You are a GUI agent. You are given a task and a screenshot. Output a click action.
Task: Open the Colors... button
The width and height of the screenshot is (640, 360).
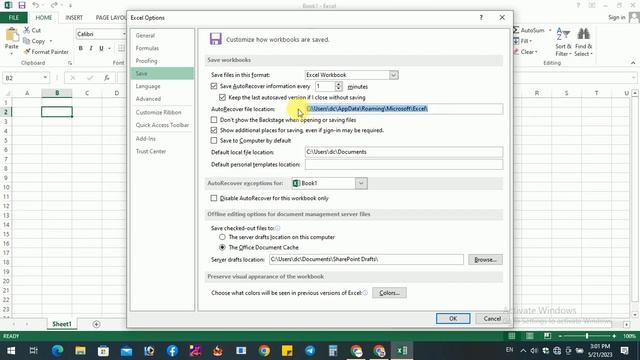click(389, 293)
